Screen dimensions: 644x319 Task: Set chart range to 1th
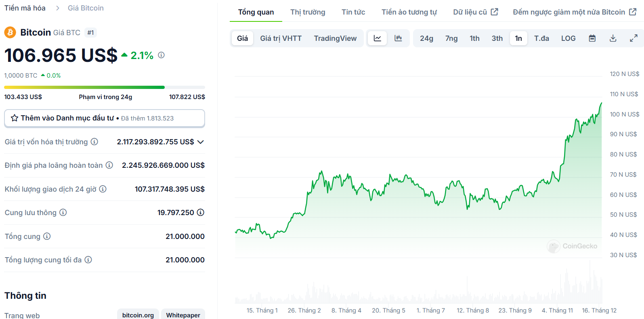(474, 38)
